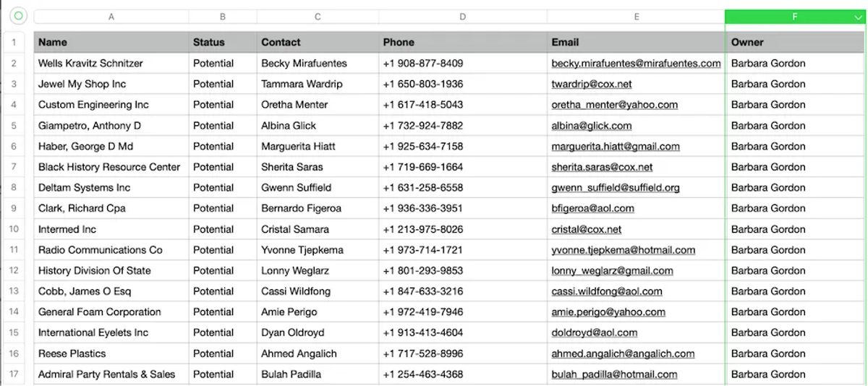Screen dimensions: 868x386
Task: Select the Name header cell
Action: point(111,42)
